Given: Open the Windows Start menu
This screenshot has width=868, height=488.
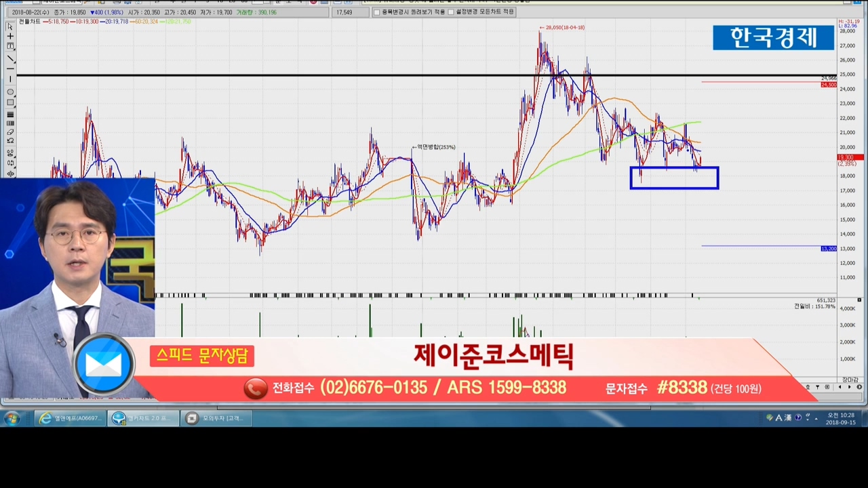Looking at the screenshot, I should (x=12, y=418).
